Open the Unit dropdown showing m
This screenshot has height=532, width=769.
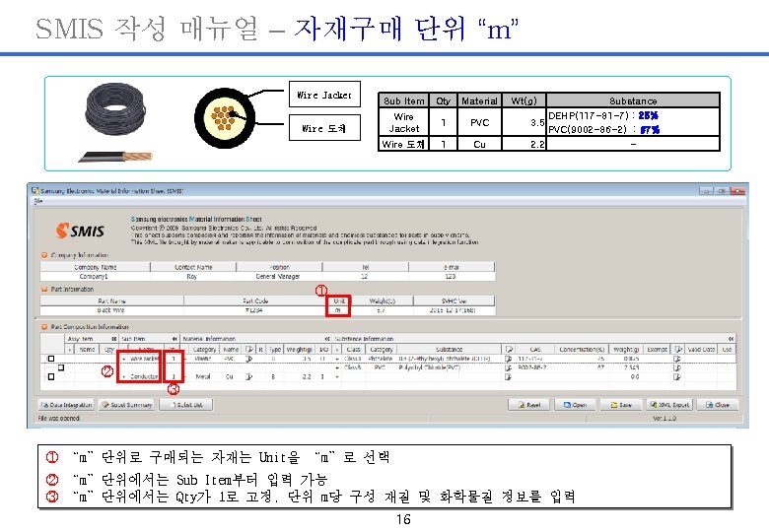[338, 310]
